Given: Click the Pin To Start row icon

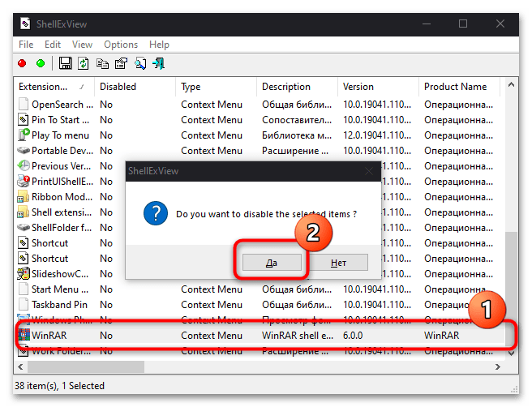Looking at the screenshot, I should pos(23,120).
